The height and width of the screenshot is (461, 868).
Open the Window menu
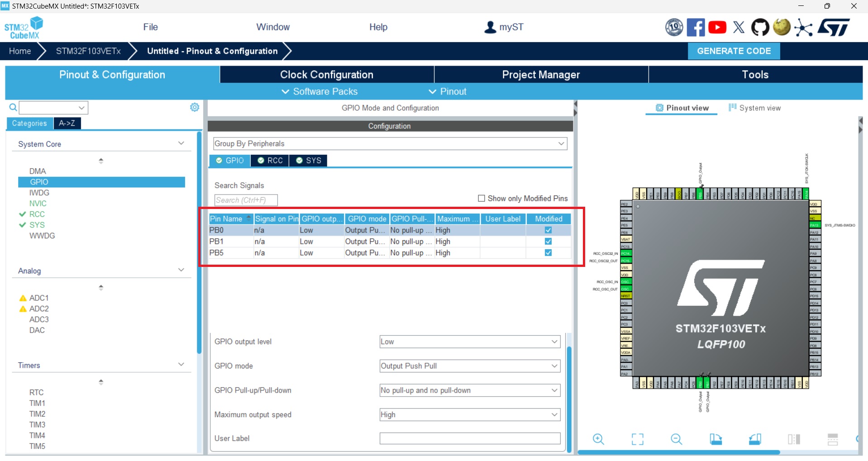(x=273, y=27)
